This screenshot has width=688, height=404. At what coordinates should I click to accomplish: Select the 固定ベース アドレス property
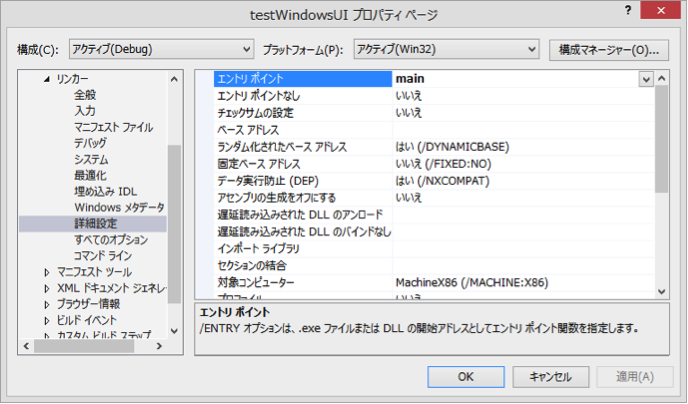[259, 164]
